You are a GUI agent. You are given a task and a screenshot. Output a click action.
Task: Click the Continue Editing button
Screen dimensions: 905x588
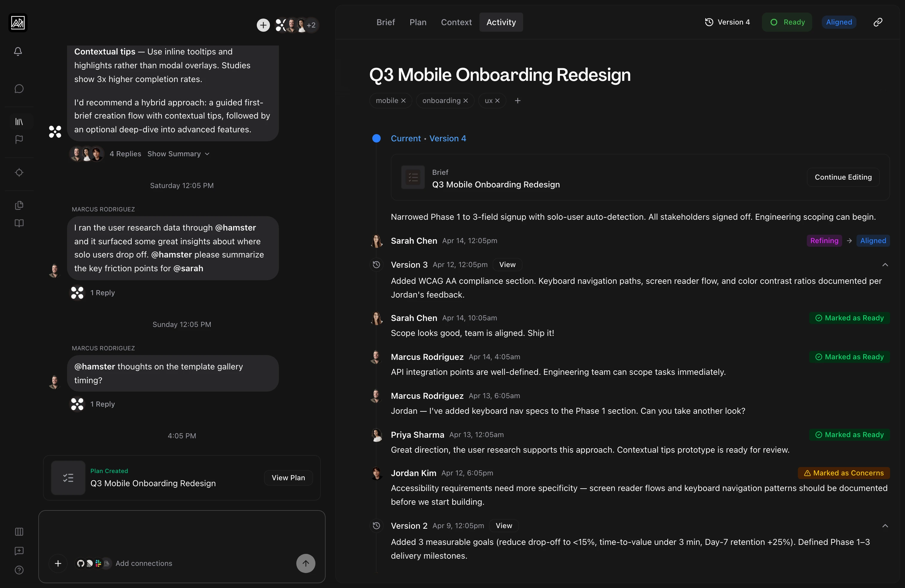(843, 177)
